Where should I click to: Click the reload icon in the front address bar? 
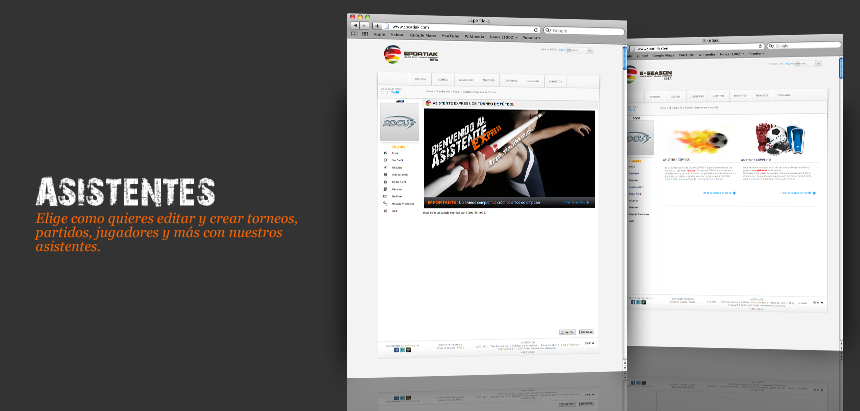(536, 28)
